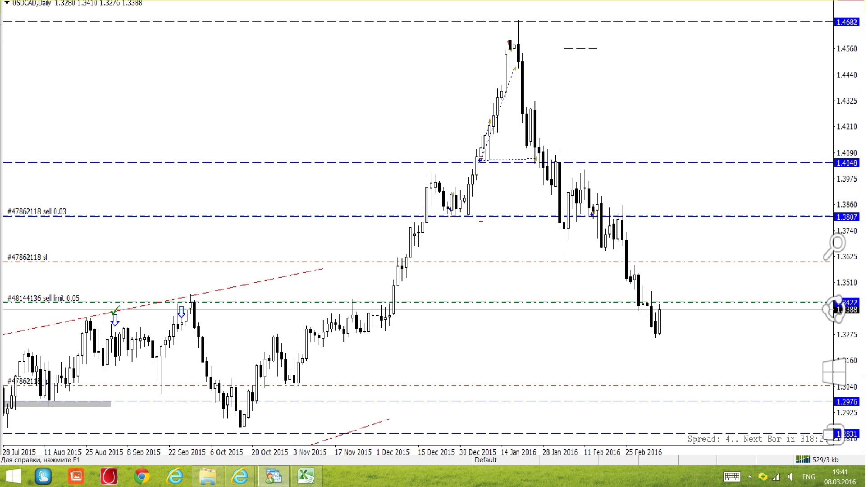Click the Search charm magnifier icon
The width and height of the screenshot is (868, 487).
[x=835, y=247]
